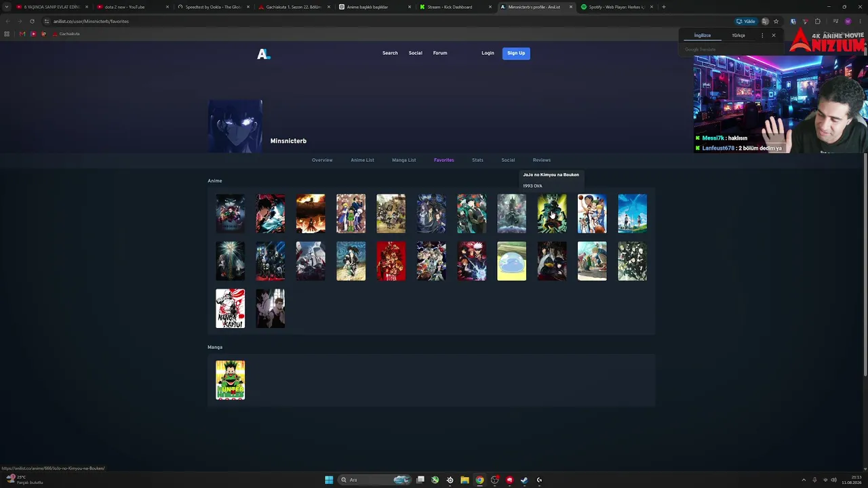Open the Windows Start menu
Screen dimensions: 868x488
(329, 480)
